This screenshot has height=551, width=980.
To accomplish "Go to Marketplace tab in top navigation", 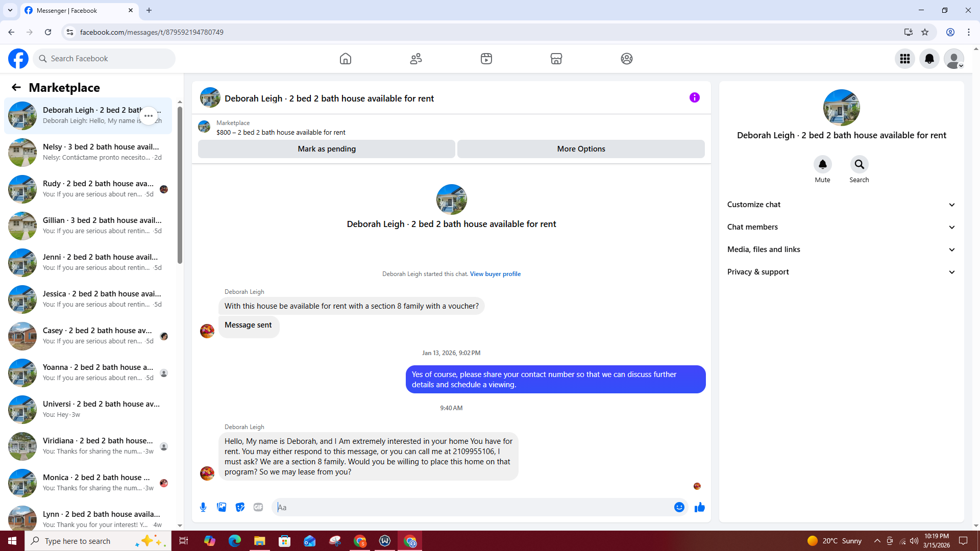I will (556, 59).
